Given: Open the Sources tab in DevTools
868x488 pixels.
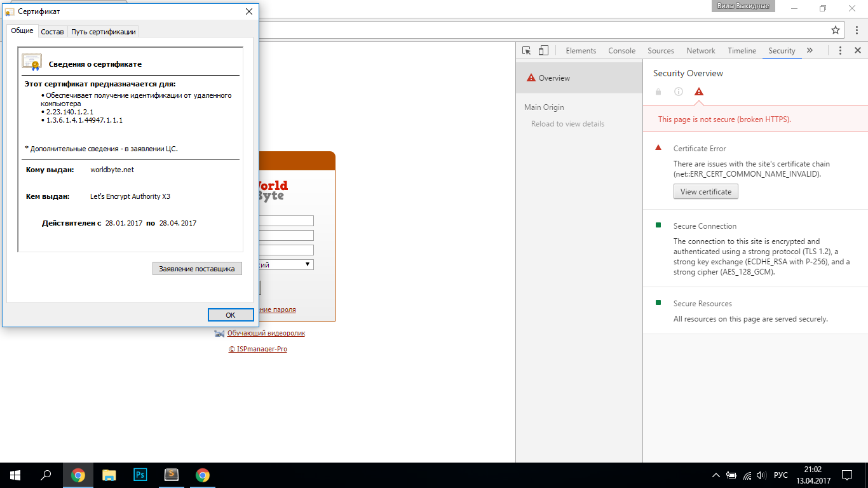Looking at the screenshot, I should click(x=661, y=51).
